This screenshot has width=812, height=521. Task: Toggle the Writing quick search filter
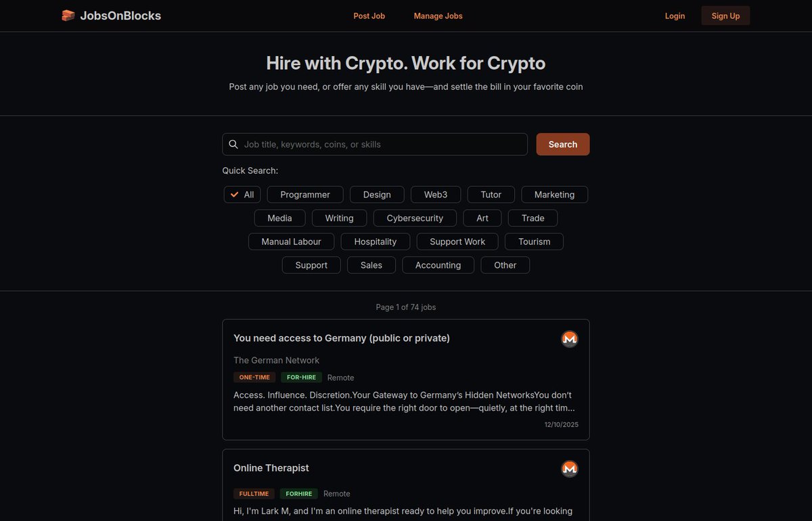[x=339, y=218]
